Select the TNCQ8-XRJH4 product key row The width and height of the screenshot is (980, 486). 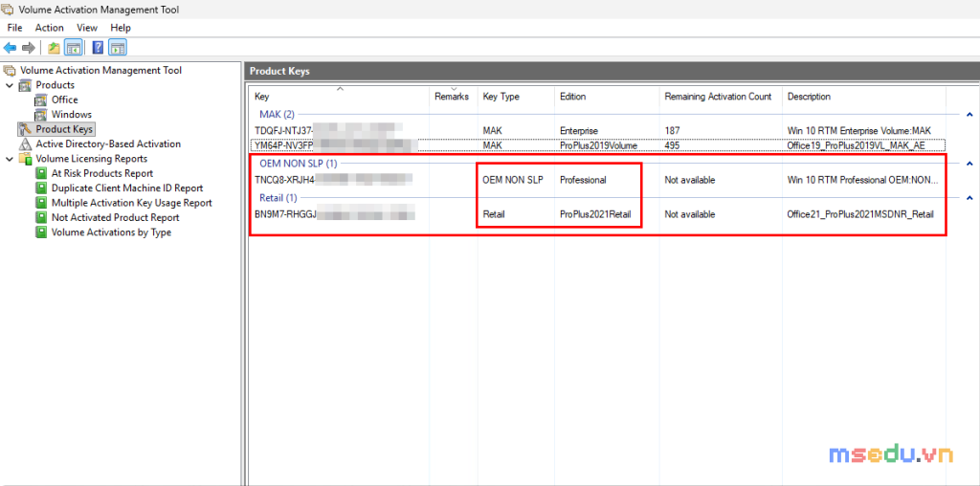click(x=597, y=180)
